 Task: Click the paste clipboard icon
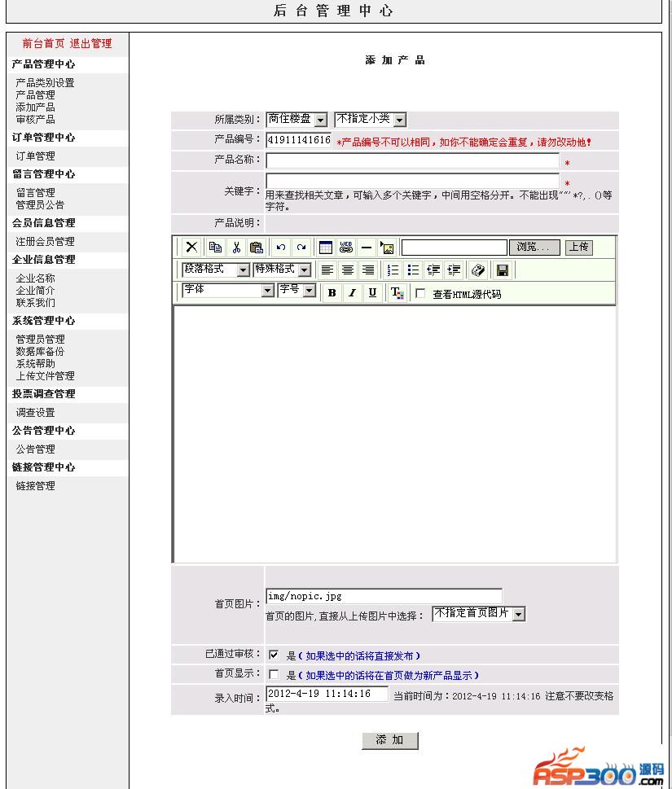257,247
